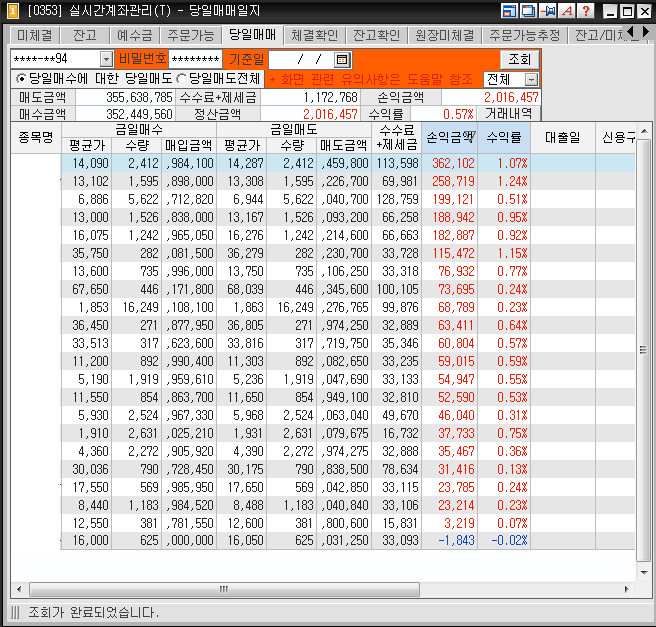Viewport: 656px width, 627px height.
Task: Open the 체결확인 tab
Action: click(x=315, y=35)
